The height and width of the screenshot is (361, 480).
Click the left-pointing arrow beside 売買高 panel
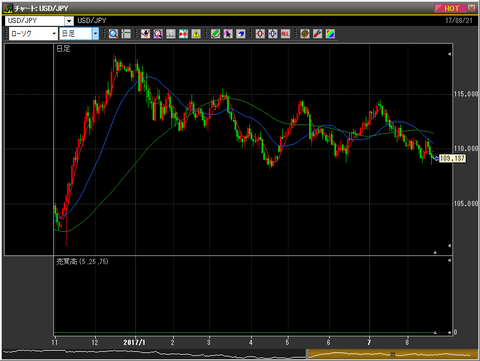click(x=449, y=260)
